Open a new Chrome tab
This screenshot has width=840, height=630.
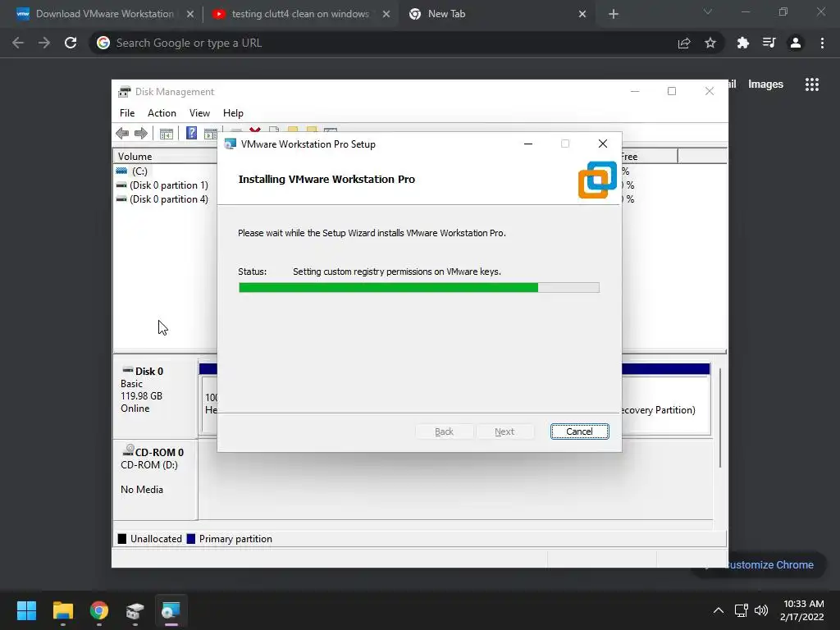click(x=614, y=15)
